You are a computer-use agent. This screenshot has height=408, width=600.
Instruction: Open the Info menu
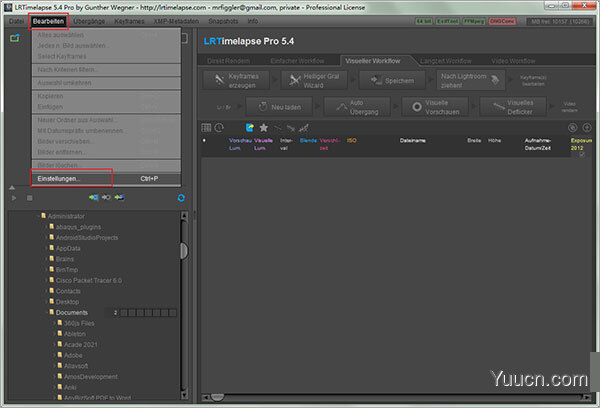[253, 21]
